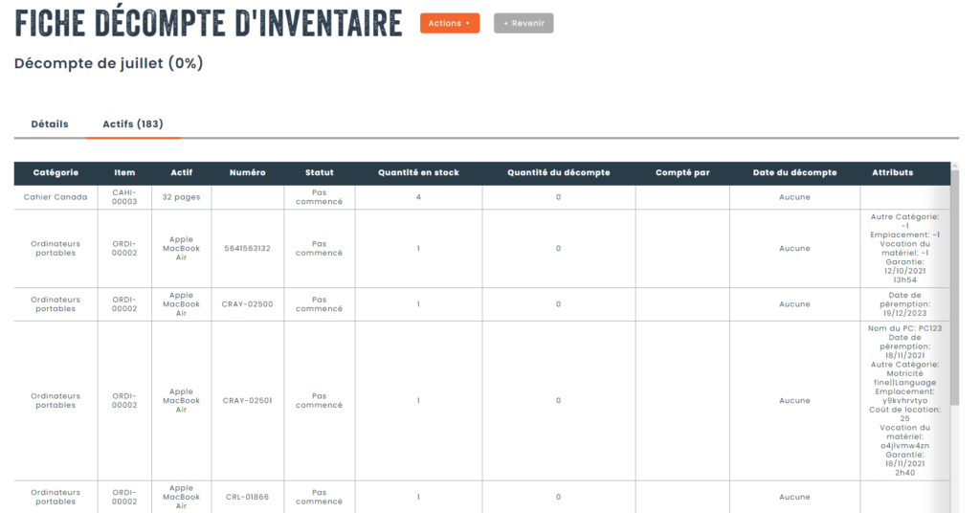Click the Revenir back button
The height and width of the screenshot is (513, 980).
tap(523, 23)
